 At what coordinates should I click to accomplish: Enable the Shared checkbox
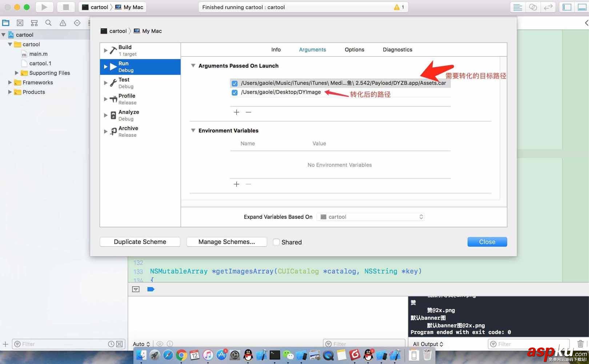coord(276,242)
